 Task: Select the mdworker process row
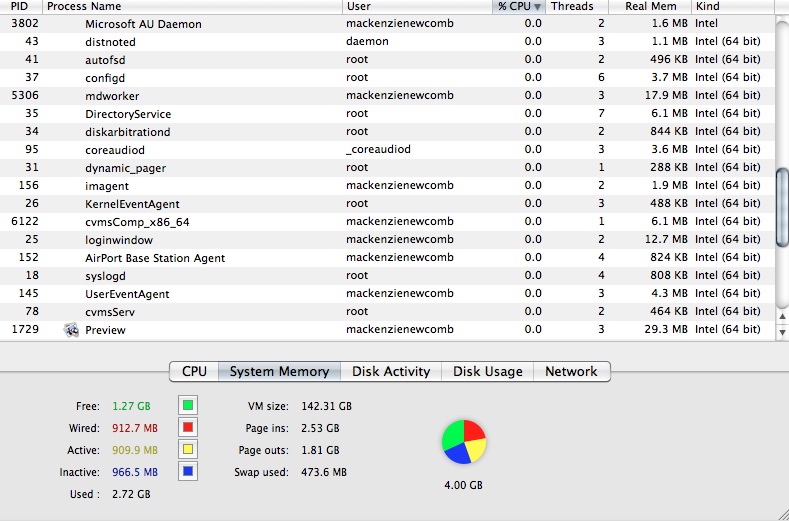point(387,96)
